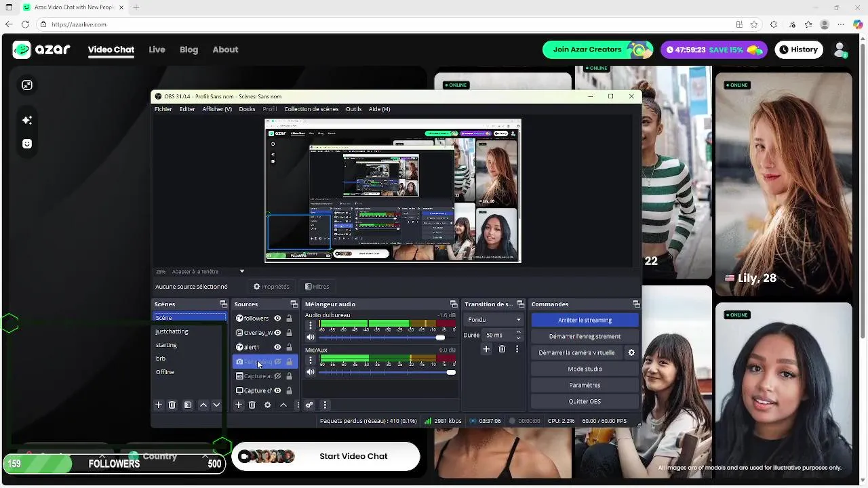Remove source with Sources trash icon
The height and width of the screenshot is (488, 868).
coord(252,405)
